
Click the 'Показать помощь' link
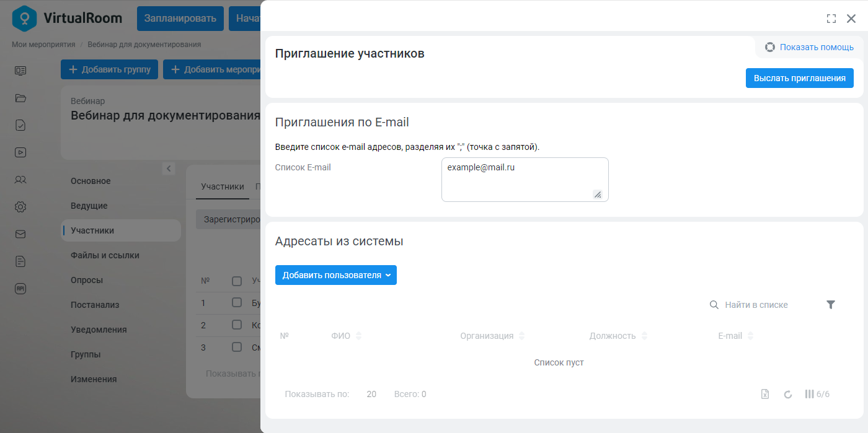[817, 47]
